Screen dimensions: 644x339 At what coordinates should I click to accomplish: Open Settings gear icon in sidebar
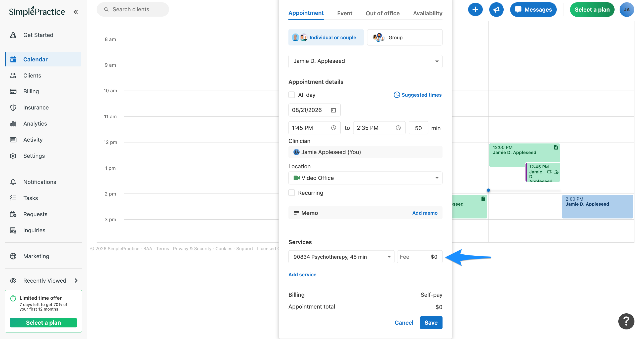[13, 156]
